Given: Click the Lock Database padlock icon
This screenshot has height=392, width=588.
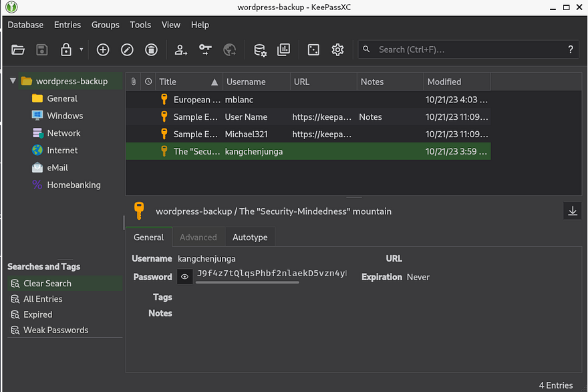Looking at the screenshot, I should pyautogui.click(x=66, y=50).
